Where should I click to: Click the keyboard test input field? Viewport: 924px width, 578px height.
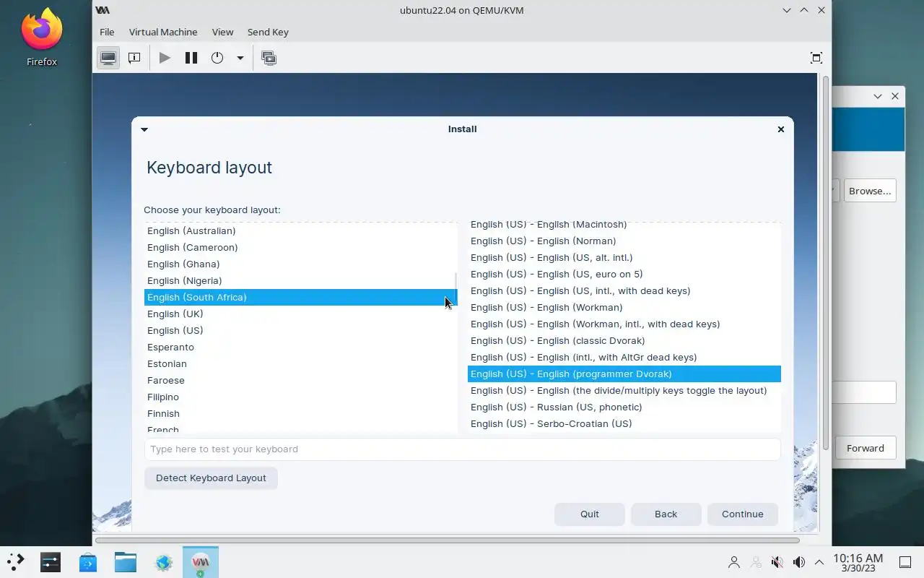(x=462, y=449)
